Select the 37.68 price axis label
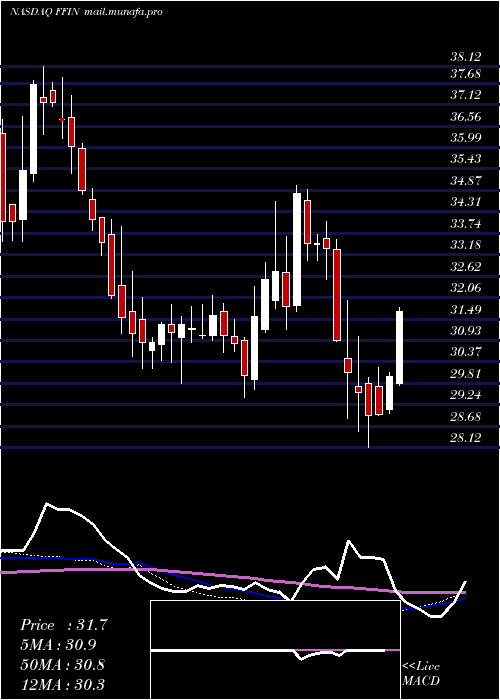This screenshot has width=500, height=700. [466, 74]
